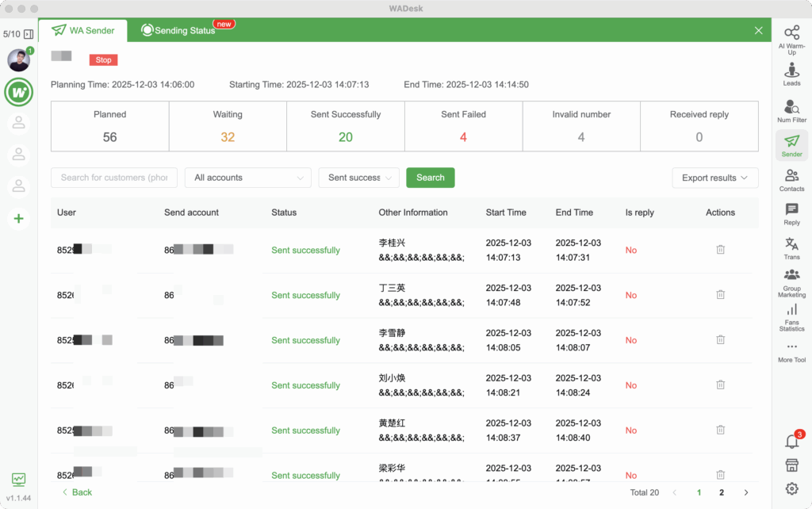
Task: Expand the Export results dropdown
Action: [x=714, y=178]
